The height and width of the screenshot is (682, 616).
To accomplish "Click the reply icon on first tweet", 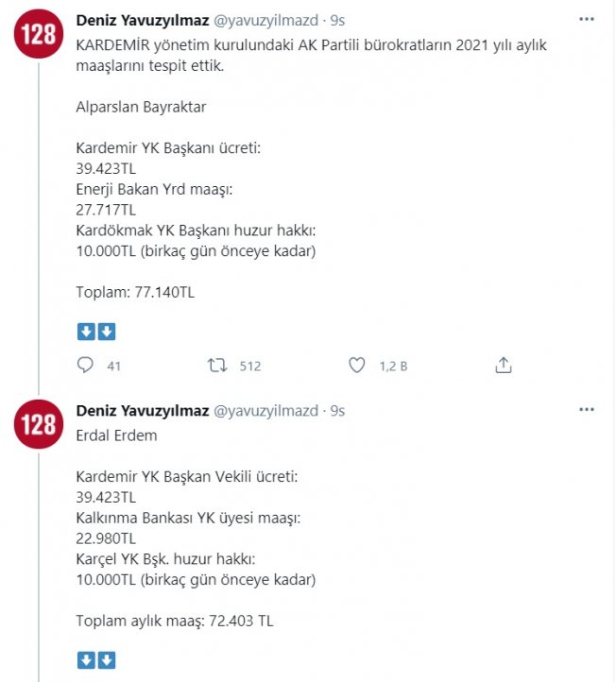I will click(85, 366).
